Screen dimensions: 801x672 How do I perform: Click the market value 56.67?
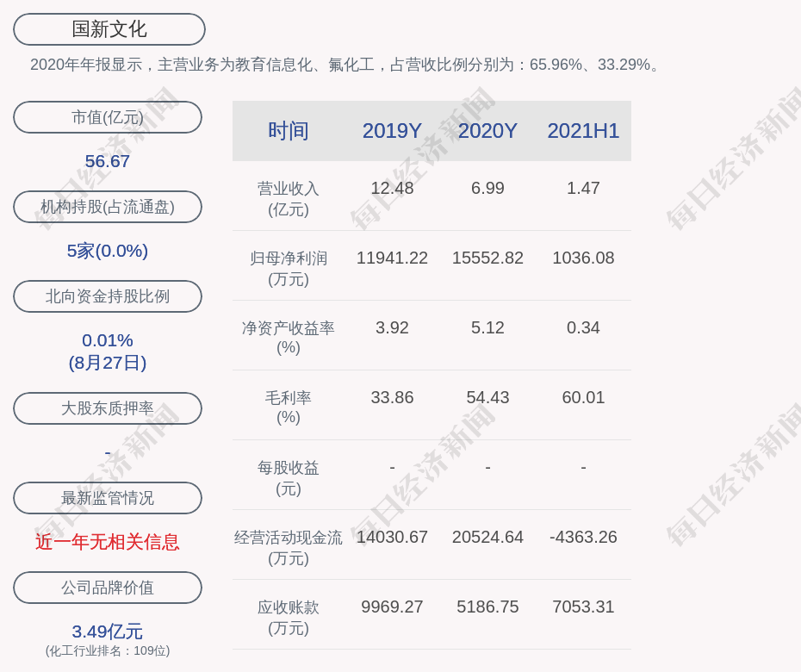(108, 161)
